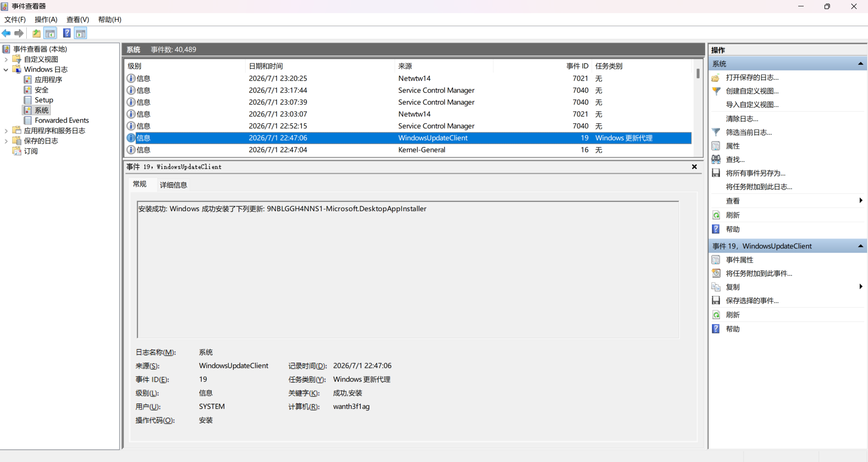Expand the 查看 submenu arrow

(861, 200)
